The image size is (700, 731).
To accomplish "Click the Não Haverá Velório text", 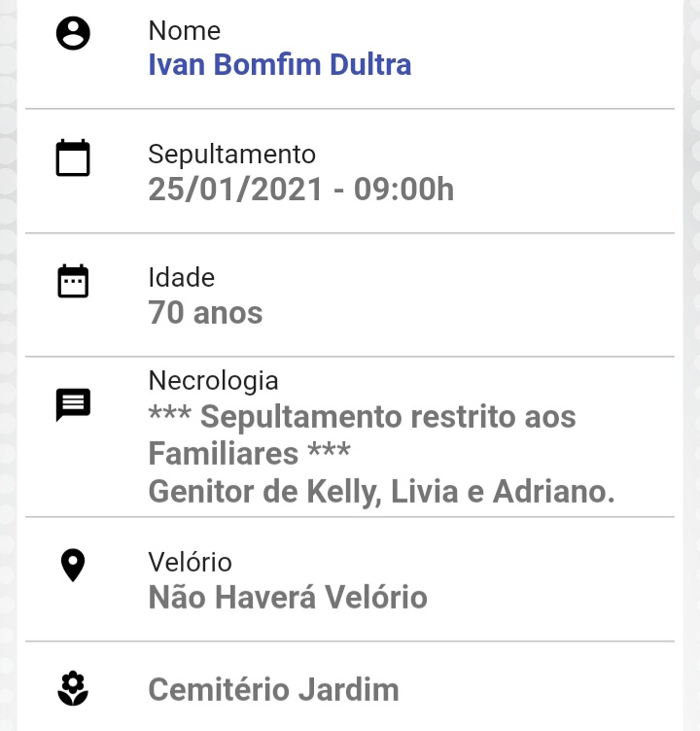I will [288, 597].
